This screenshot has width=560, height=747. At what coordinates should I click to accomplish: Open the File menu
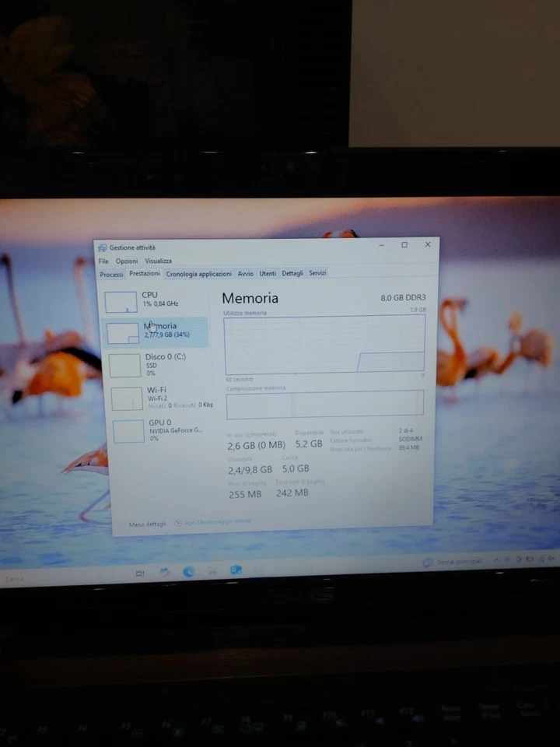tap(103, 261)
